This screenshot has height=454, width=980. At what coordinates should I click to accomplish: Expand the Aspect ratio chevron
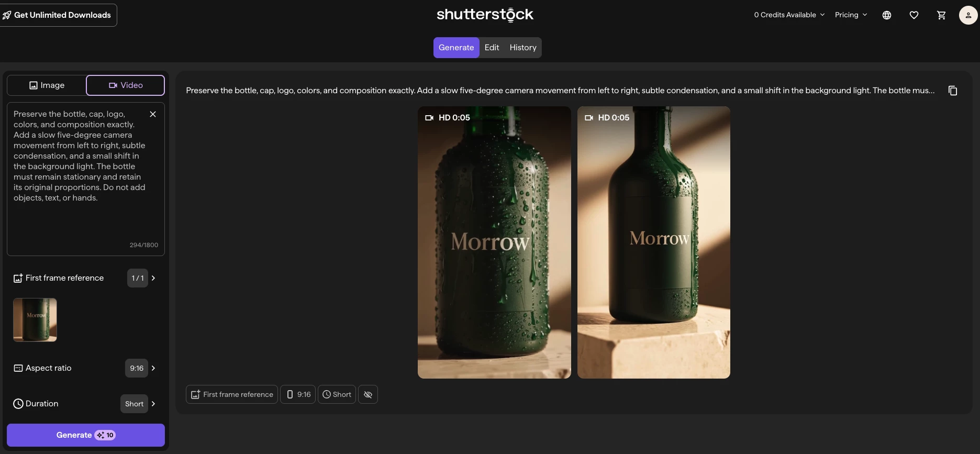[x=153, y=368]
